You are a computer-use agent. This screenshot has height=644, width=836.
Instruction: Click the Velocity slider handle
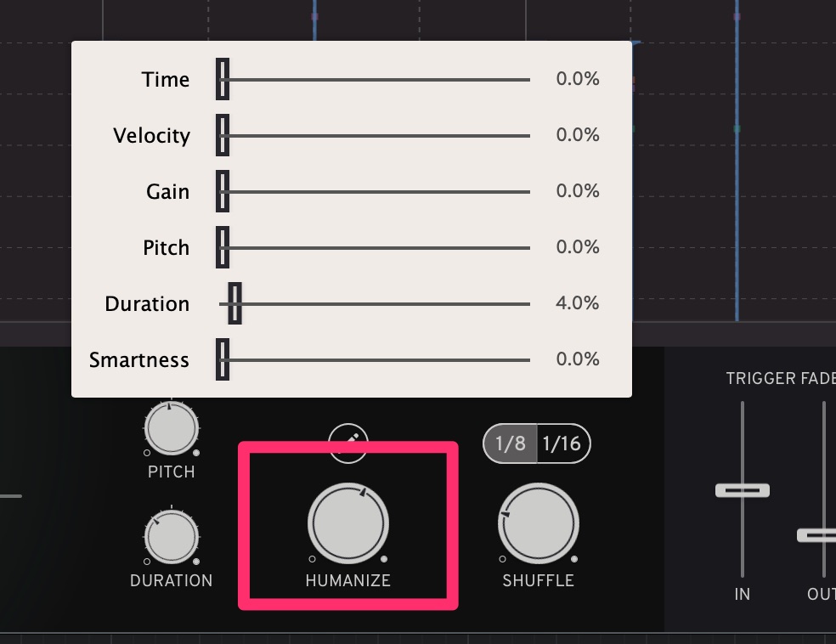coord(223,135)
